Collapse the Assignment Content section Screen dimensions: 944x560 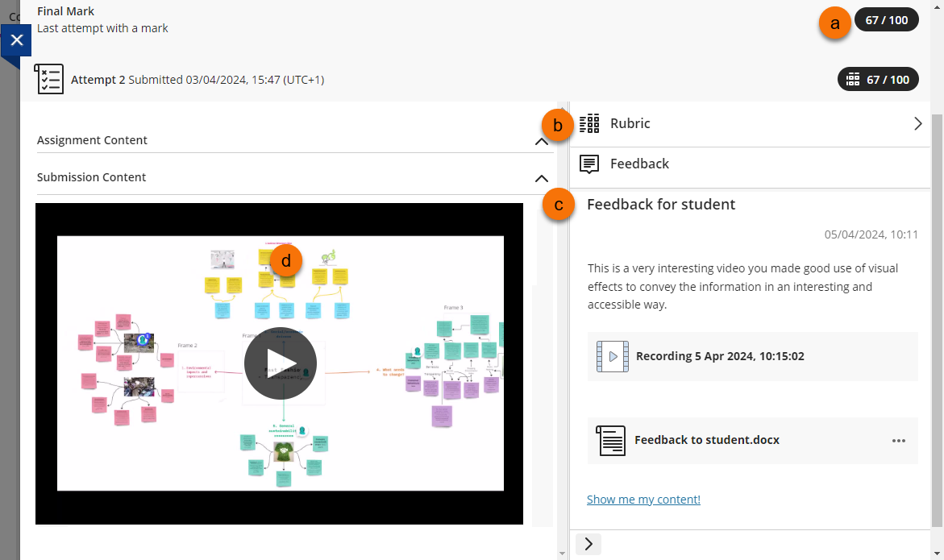542,141
